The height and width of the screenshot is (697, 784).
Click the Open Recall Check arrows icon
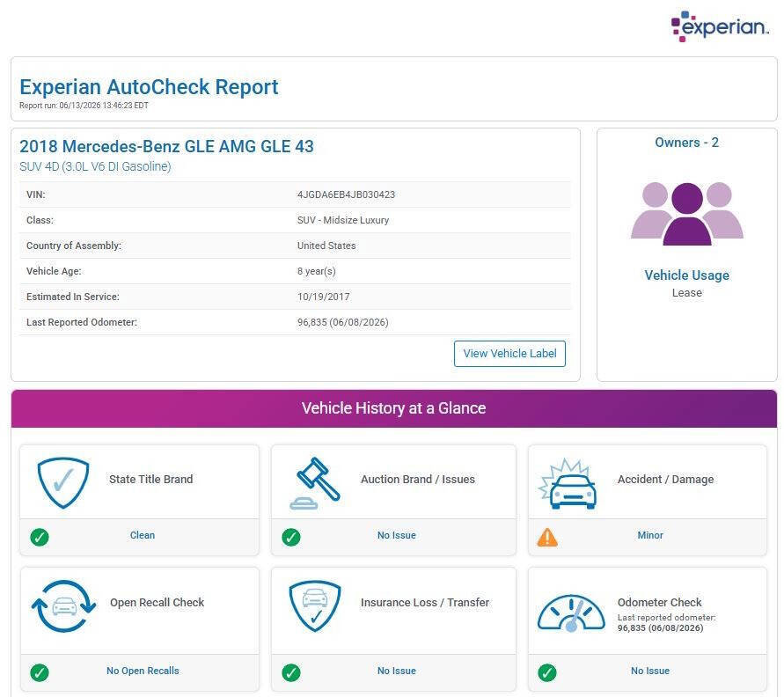point(63,606)
